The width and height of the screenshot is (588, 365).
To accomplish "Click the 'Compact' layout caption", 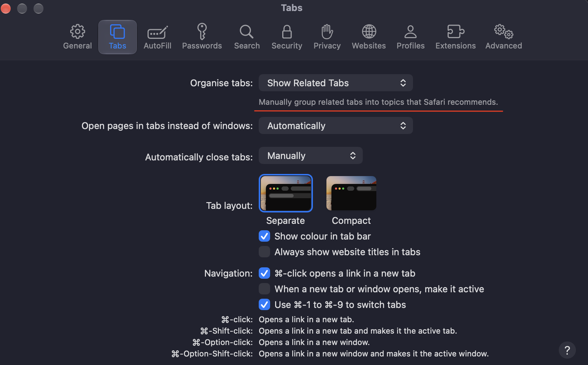I will pos(351,221).
